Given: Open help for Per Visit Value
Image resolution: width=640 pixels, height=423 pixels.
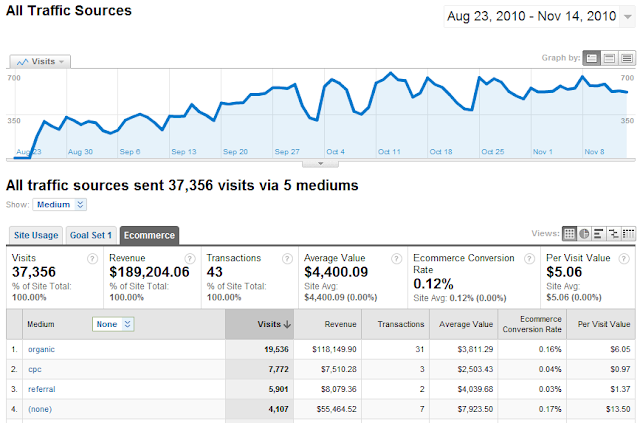Looking at the screenshot, I should pyautogui.click(x=624, y=258).
